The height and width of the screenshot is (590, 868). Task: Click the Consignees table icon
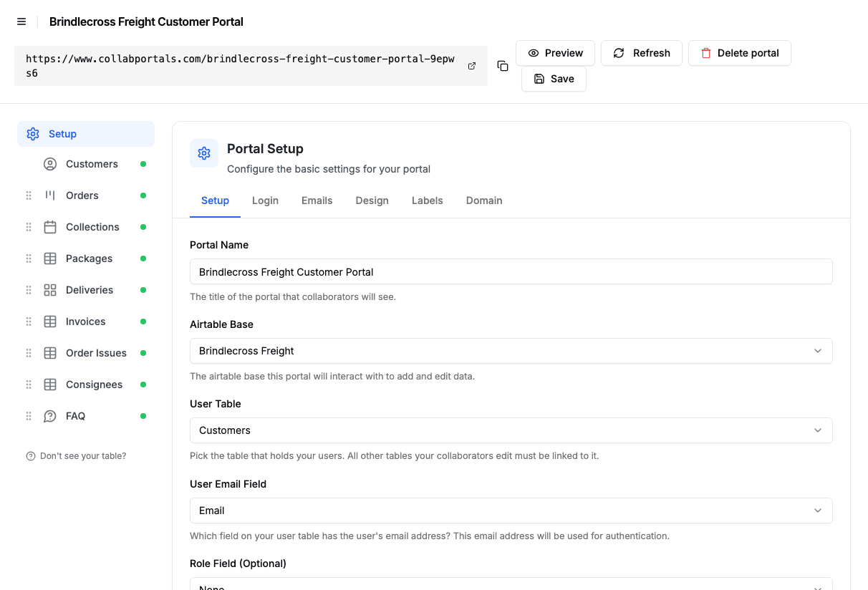click(x=50, y=385)
